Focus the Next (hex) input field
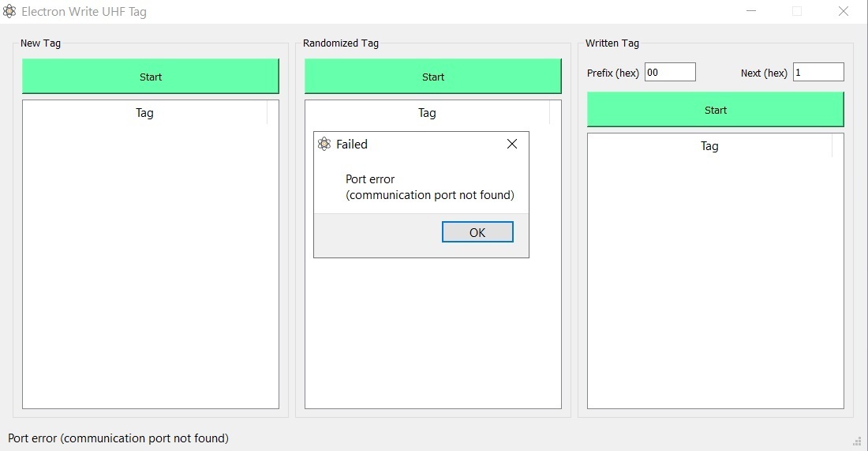 tap(817, 73)
